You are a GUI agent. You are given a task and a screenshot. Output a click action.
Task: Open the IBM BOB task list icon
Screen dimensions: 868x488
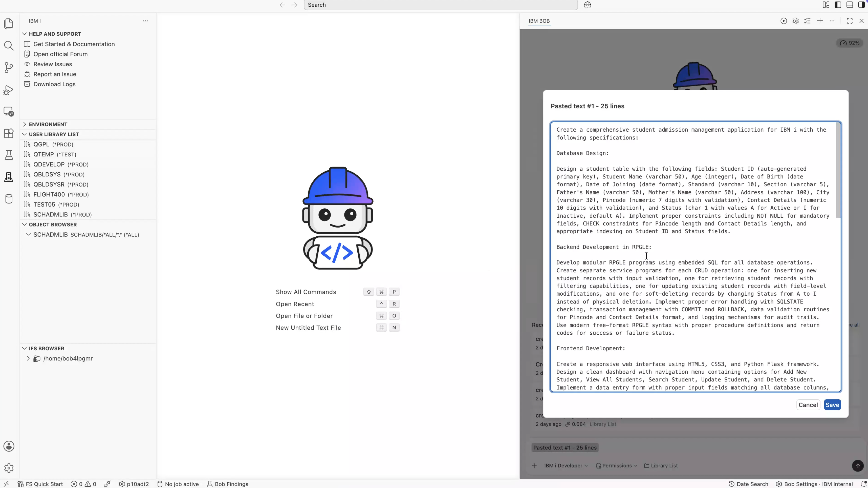coord(808,21)
